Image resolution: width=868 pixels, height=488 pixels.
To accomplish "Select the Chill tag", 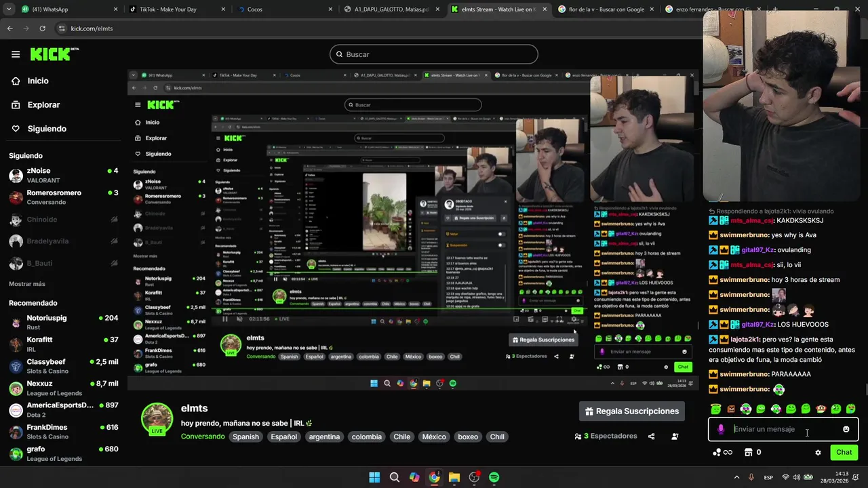I will coord(498,436).
